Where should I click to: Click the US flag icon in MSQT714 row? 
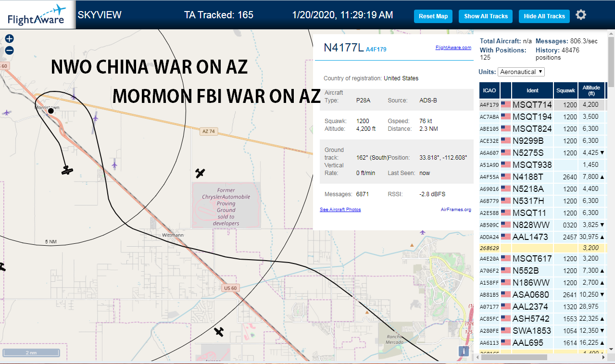tap(505, 104)
